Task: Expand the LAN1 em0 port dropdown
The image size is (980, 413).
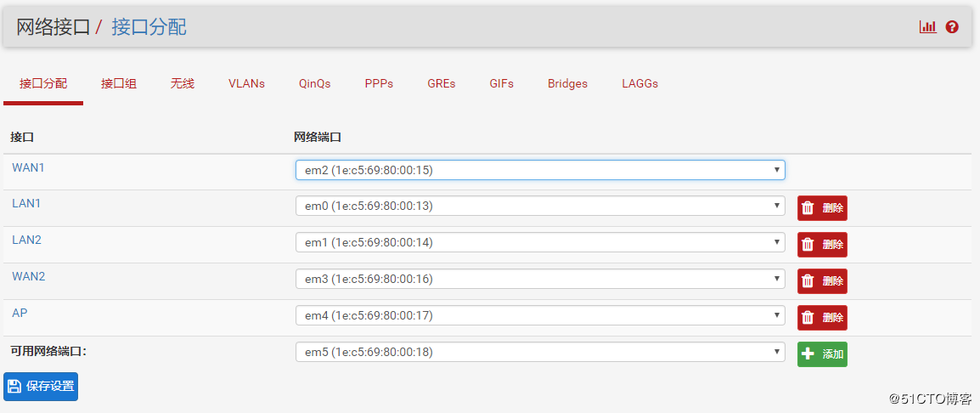Action: 539,206
